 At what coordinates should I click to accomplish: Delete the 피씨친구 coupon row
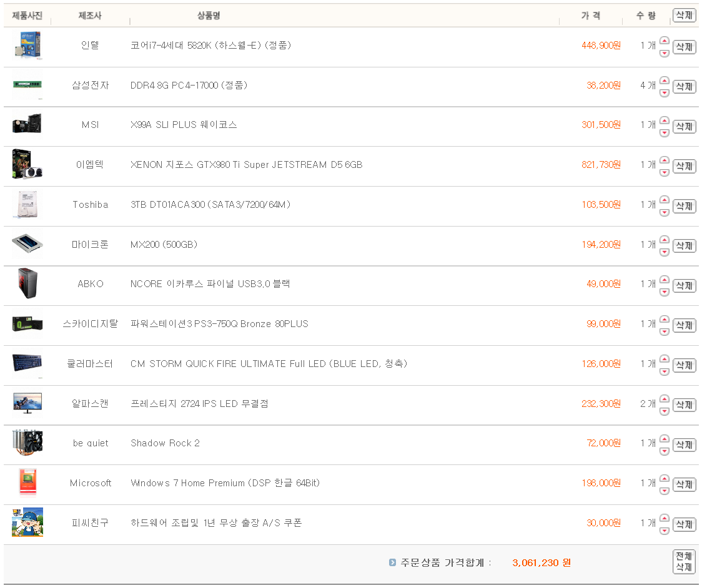(x=684, y=524)
